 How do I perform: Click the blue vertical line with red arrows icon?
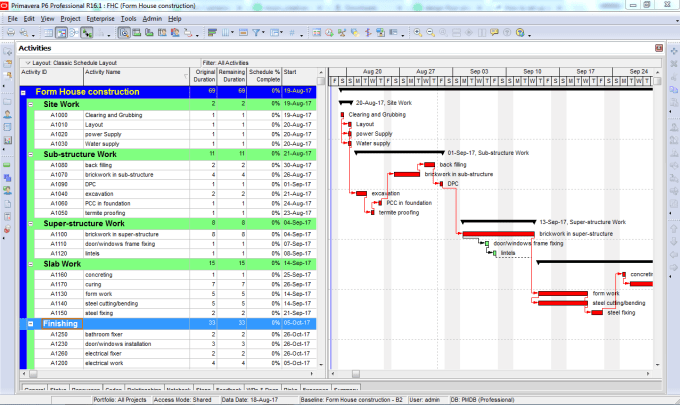(x=368, y=33)
